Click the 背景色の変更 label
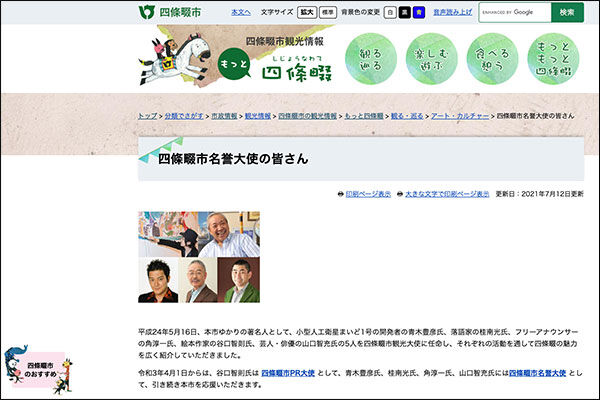This screenshot has height=400, width=600. [360, 12]
